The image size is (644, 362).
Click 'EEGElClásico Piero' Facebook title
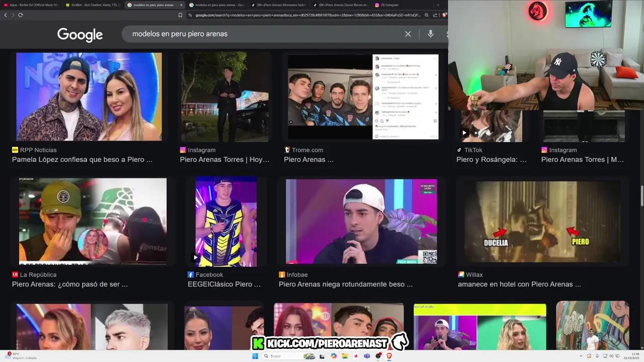tap(224, 284)
